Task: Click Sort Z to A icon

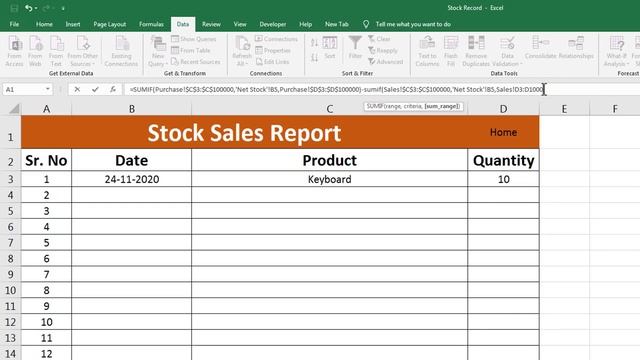Action: [x=314, y=58]
